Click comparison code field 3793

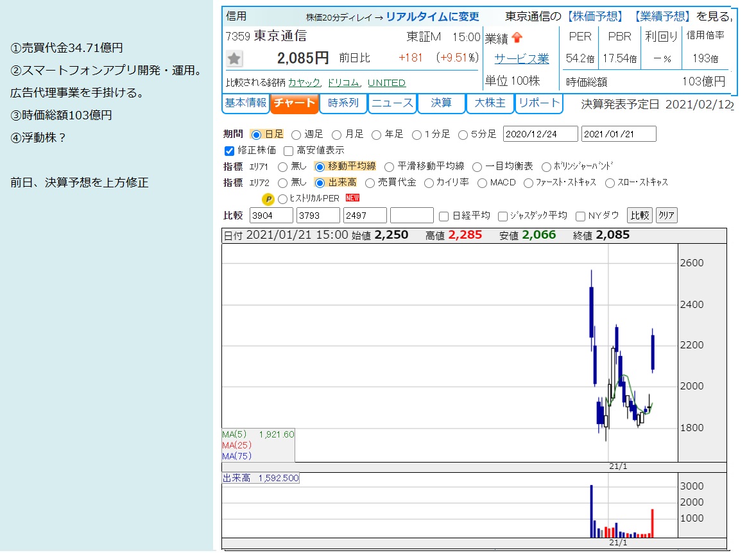pyautogui.click(x=318, y=216)
